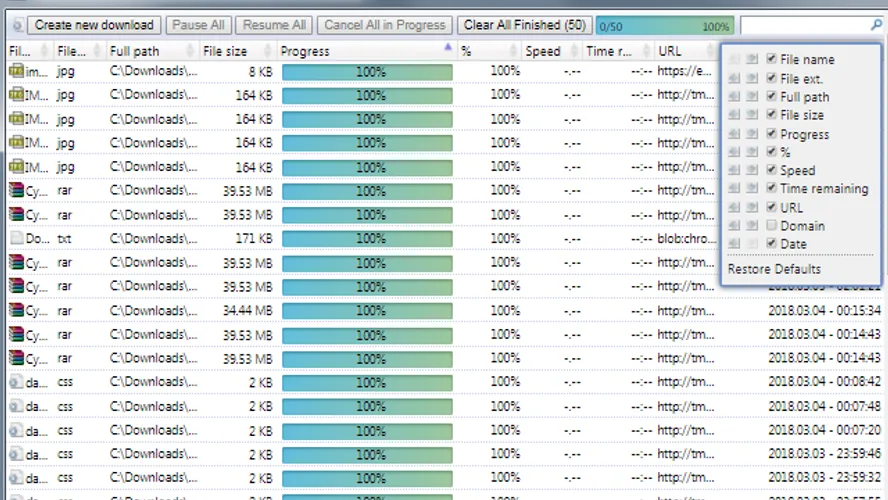This screenshot has width=888, height=500.
Task: Sort by the Time r... column header
Action: (618, 51)
